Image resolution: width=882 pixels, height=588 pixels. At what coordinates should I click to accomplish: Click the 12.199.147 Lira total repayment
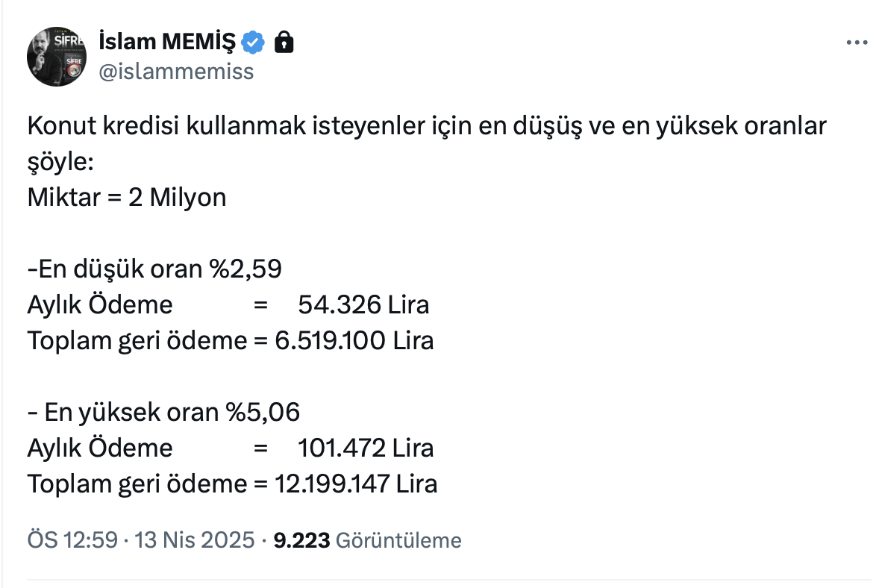[x=356, y=484]
